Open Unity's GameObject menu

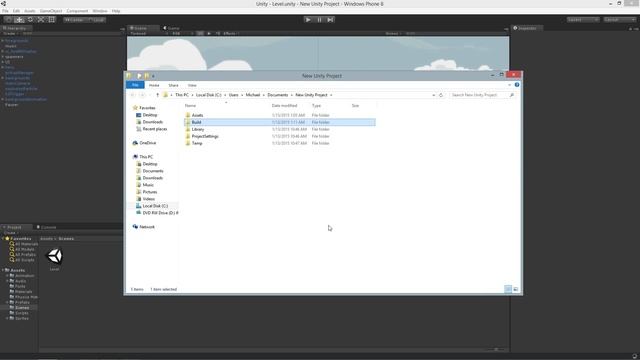point(51,11)
